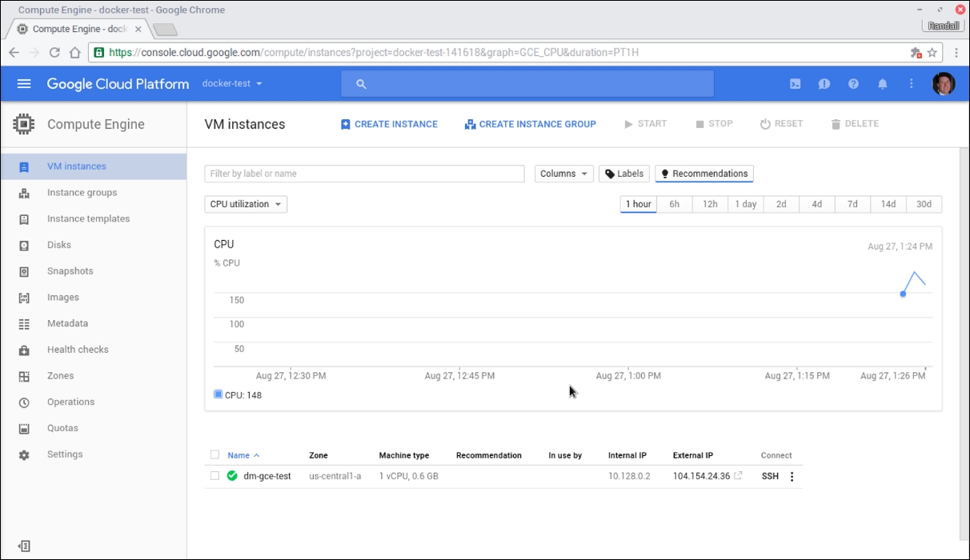Click the Quotas sidebar icon
Viewport: 970px width, 560px height.
coord(24,429)
